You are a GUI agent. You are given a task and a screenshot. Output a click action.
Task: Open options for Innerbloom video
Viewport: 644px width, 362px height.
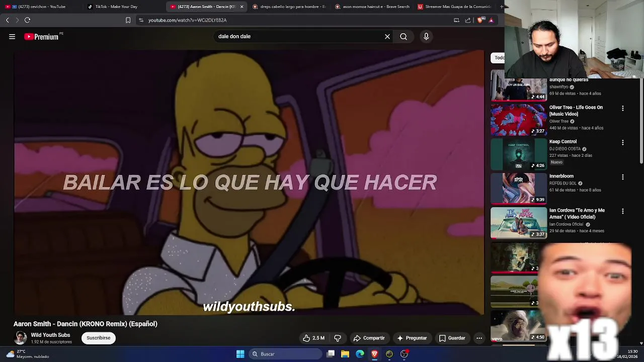(x=622, y=177)
